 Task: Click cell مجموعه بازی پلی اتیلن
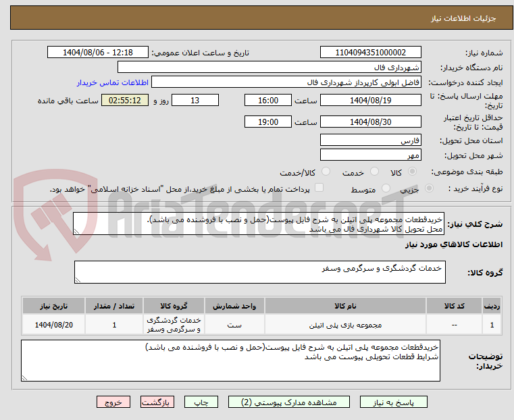click(345, 325)
